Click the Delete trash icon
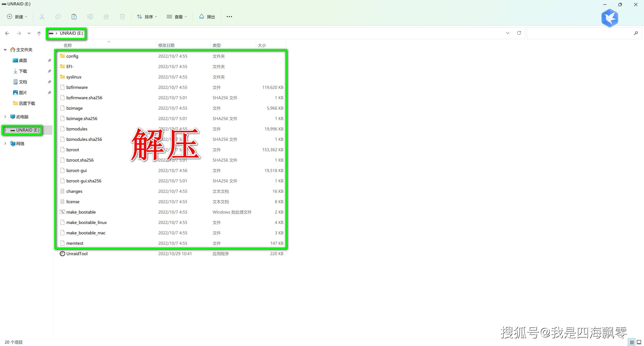 (x=122, y=17)
